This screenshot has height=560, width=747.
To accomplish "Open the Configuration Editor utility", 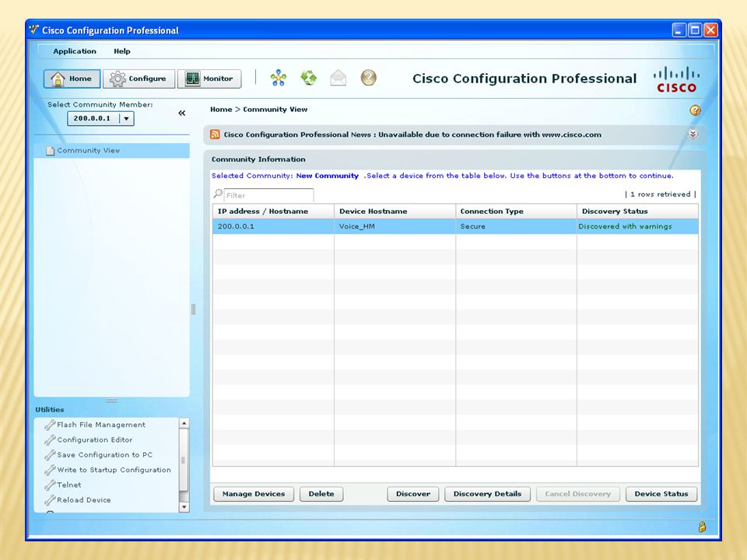I will (95, 440).
